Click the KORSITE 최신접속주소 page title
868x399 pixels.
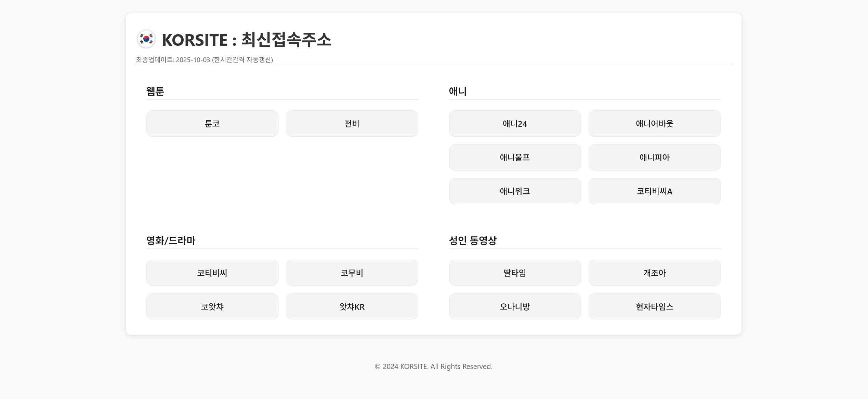click(x=246, y=40)
